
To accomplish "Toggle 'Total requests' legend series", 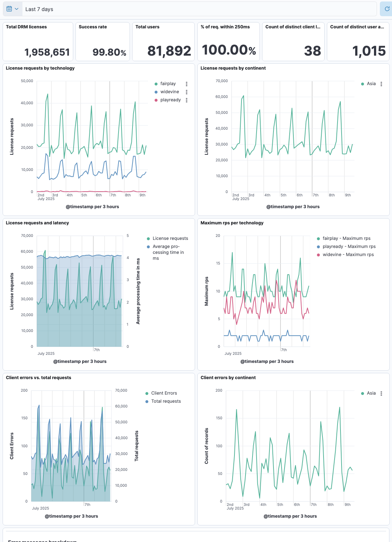I will (166, 401).
